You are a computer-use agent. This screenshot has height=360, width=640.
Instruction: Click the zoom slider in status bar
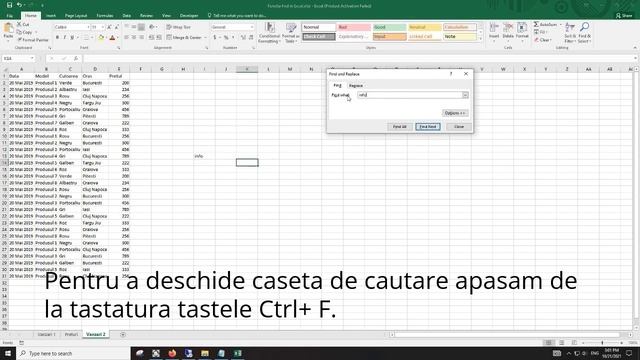pos(602,343)
